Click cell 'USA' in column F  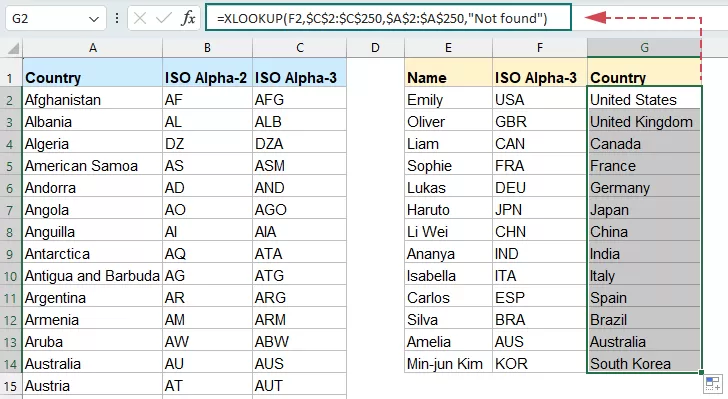[540, 99]
